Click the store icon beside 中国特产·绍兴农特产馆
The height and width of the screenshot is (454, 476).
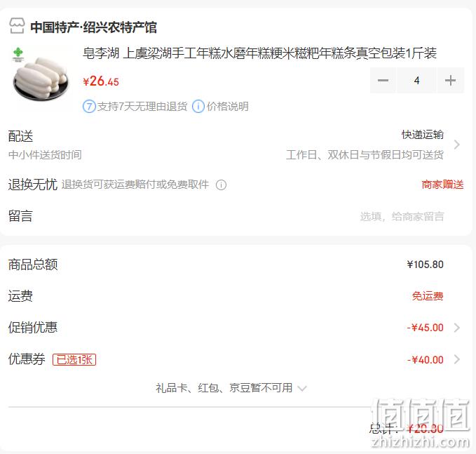point(17,26)
